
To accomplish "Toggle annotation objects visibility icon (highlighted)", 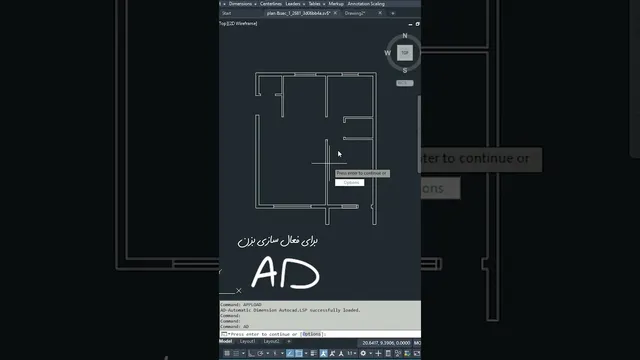I will click(323, 353).
